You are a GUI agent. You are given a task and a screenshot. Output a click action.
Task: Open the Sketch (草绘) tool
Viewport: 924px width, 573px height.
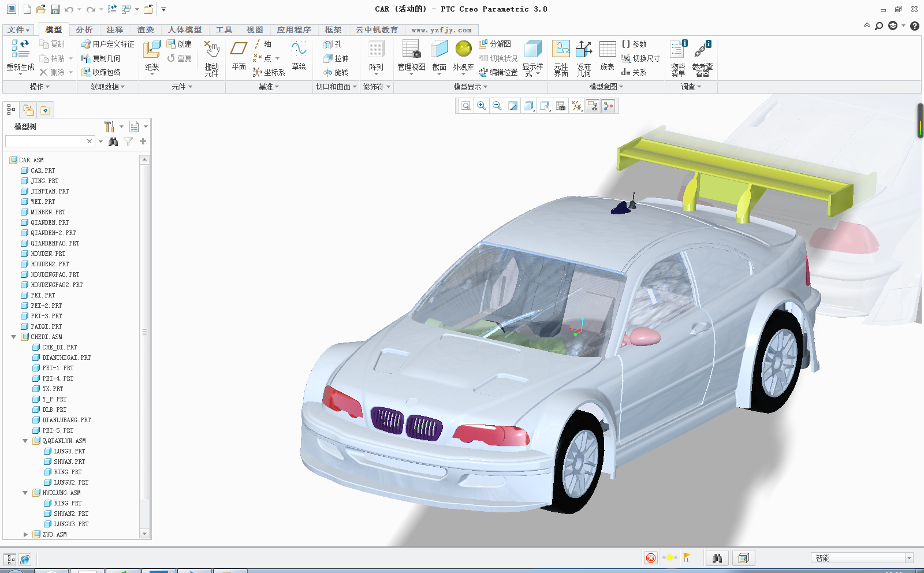coord(299,49)
